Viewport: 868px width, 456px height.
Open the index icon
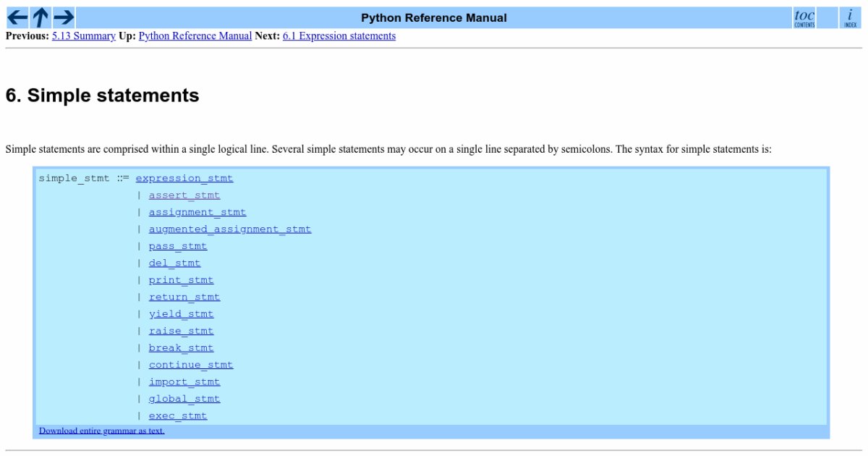click(x=849, y=18)
